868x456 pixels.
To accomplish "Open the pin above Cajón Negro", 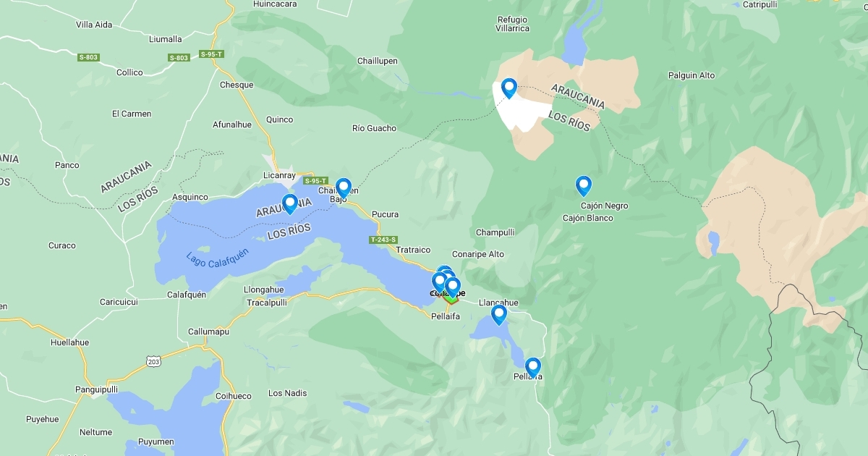I will click(x=584, y=186).
